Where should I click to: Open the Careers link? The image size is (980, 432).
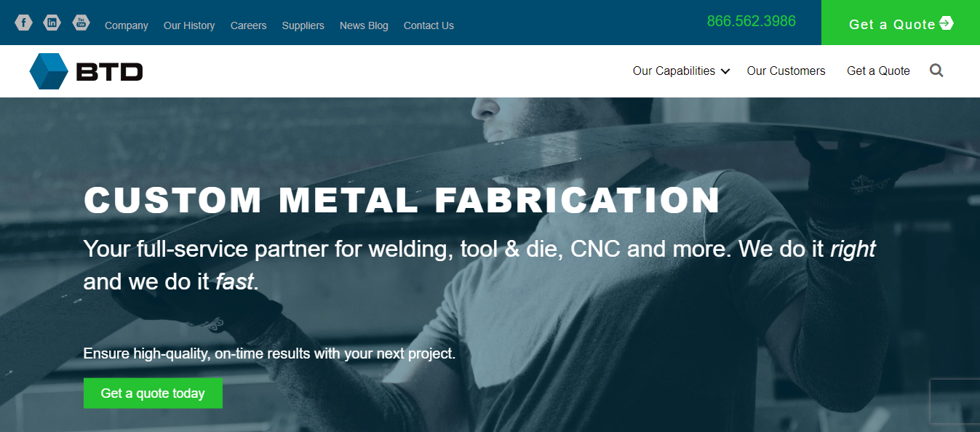pos(249,25)
